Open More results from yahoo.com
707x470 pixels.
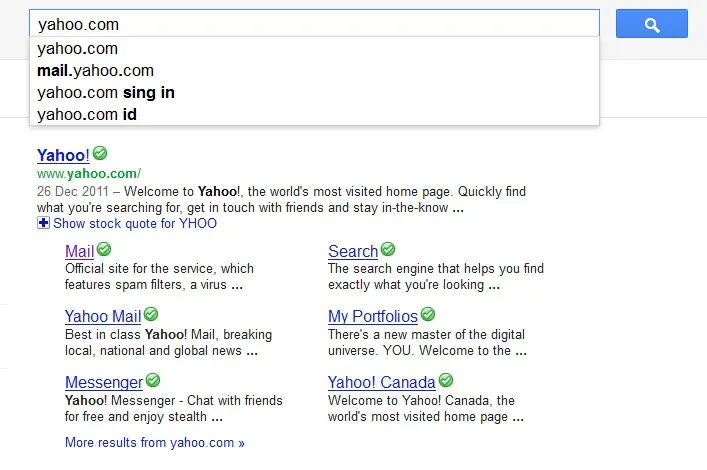coord(155,442)
